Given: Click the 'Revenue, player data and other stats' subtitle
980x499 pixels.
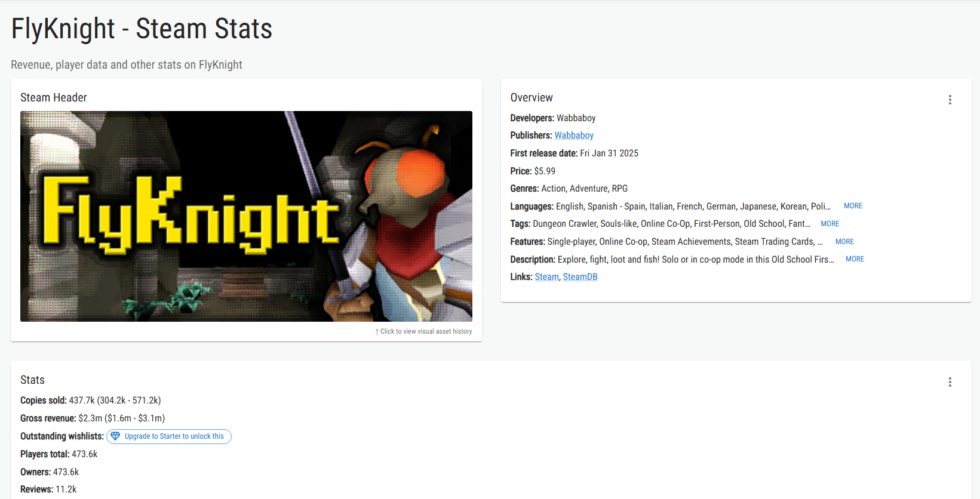Looking at the screenshot, I should pos(127,64).
